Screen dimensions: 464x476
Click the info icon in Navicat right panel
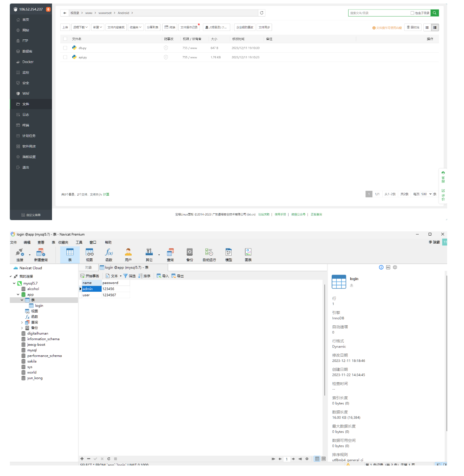pos(381,267)
